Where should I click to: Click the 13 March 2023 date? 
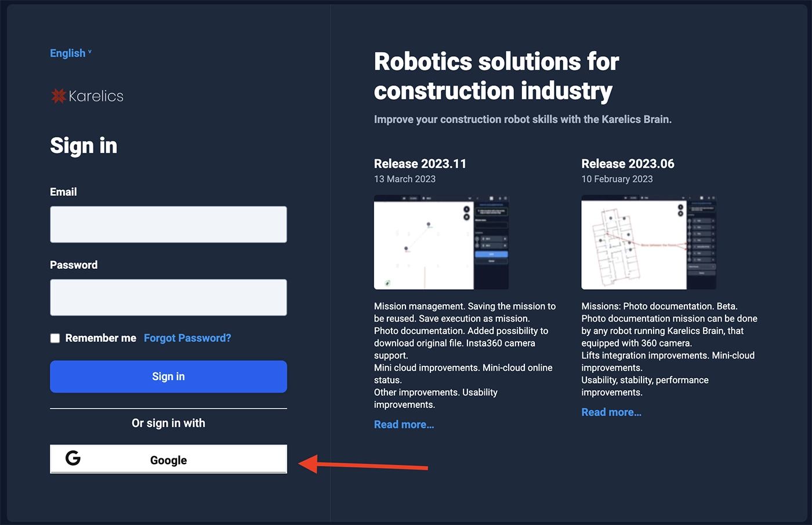tap(405, 179)
